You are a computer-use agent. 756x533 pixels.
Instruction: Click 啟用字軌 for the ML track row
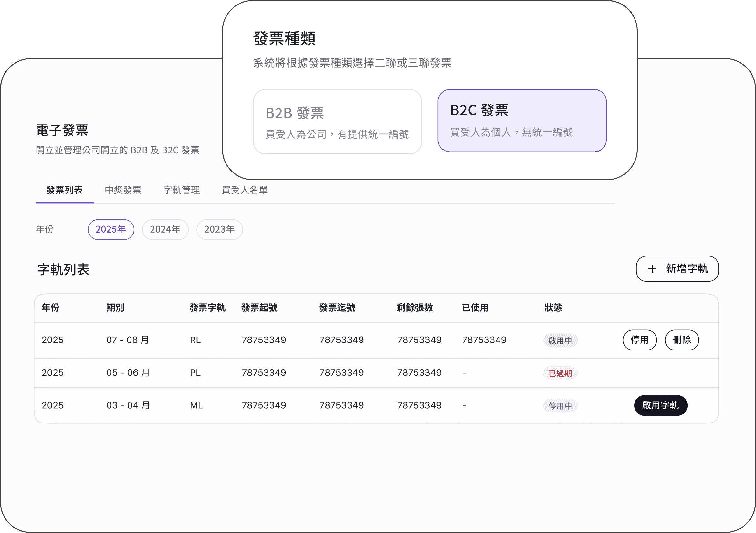click(x=660, y=405)
